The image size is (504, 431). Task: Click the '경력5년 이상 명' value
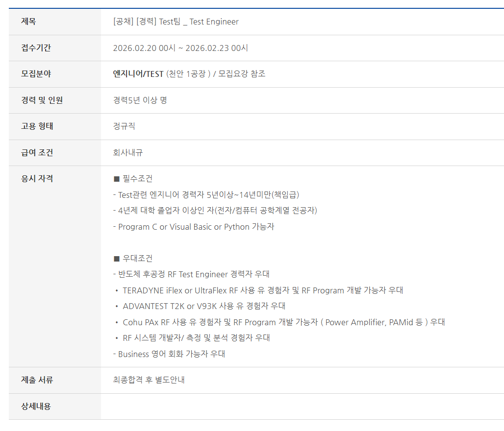tap(140, 100)
